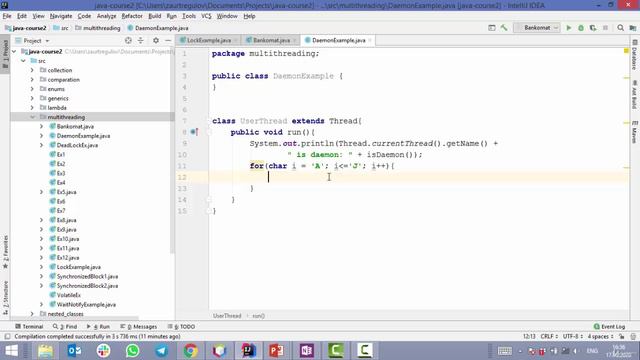Click the project tree horizontal scrollbar

[76, 318]
